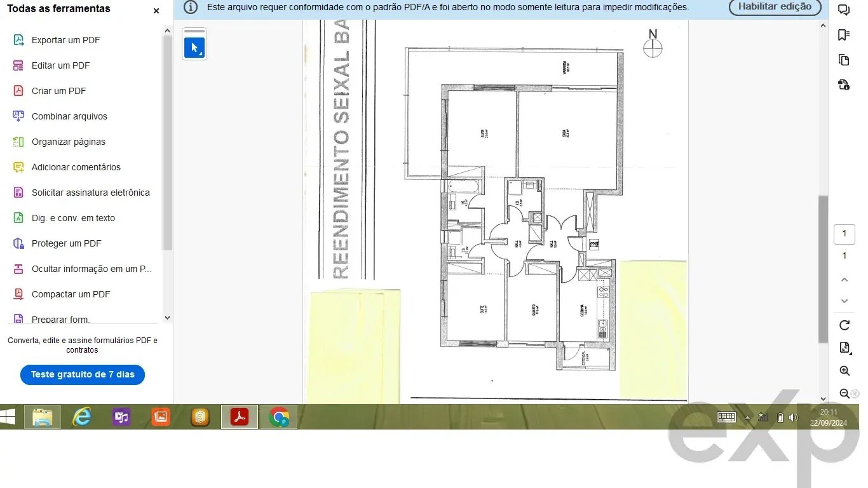Screen dimensions: 868x488
Task: Open Dig. e conv. em texto tool
Action: (x=73, y=218)
